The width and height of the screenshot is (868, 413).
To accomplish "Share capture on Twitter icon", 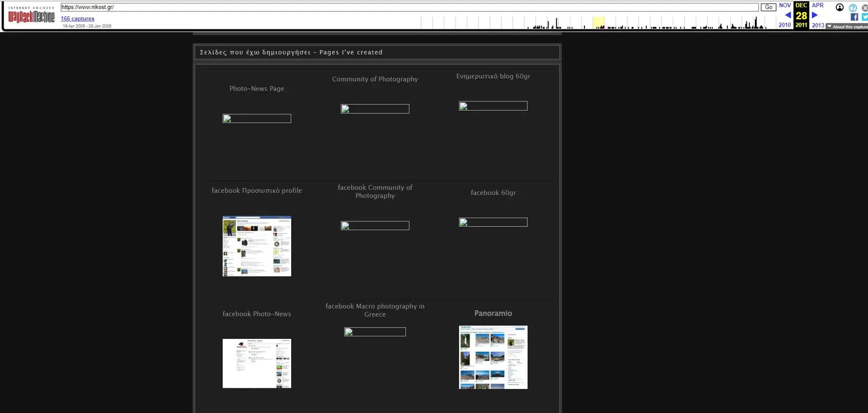I will 865,17.
